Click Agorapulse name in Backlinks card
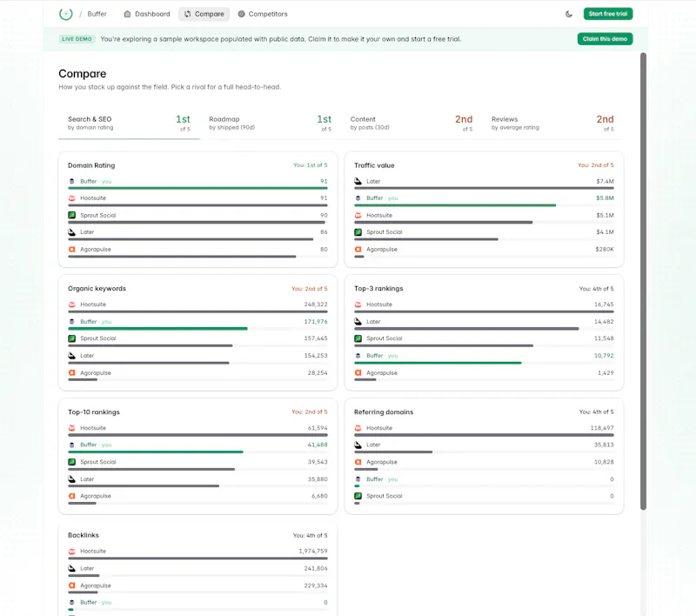Viewport: 696px width, 616px height. coord(96,586)
